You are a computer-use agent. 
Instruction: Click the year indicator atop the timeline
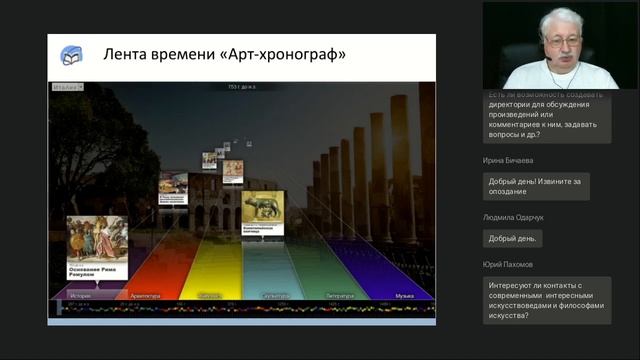click(x=242, y=87)
